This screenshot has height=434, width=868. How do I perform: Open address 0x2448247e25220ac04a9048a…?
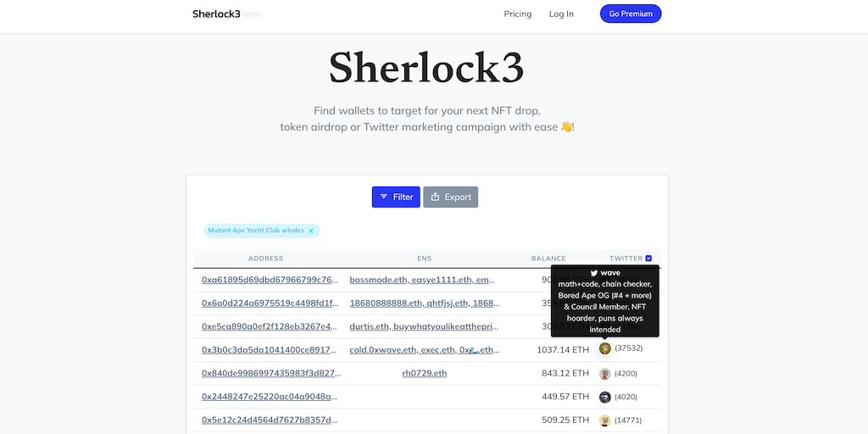270,397
